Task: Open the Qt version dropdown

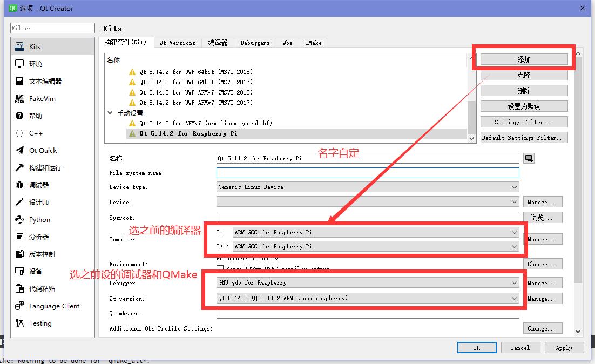Action: pyautogui.click(x=367, y=298)
